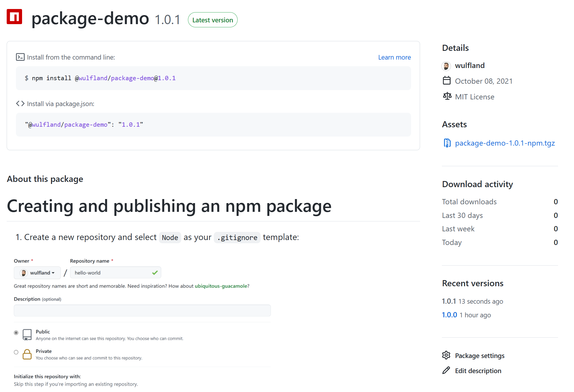Click the terminal icon beside command line install

[20, 57]
